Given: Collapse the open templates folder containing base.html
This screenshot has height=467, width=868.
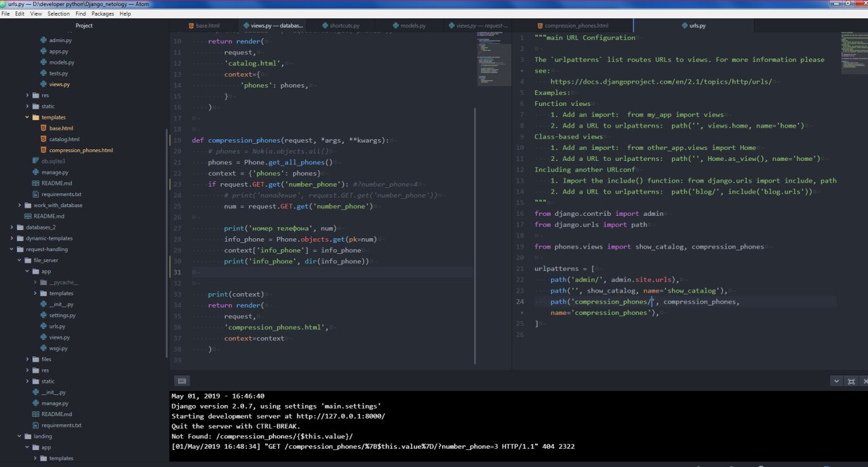Looking at the screenshot, I should (x=27, y=117).
